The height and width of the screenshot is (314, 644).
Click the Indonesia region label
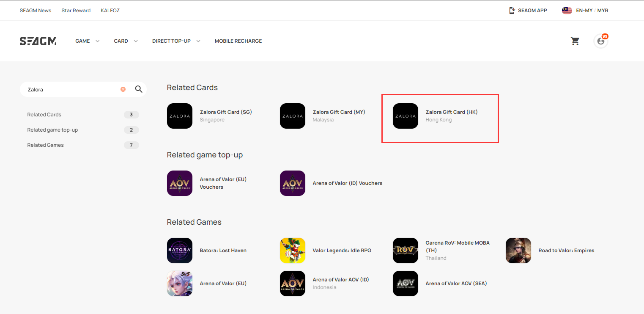325,287
